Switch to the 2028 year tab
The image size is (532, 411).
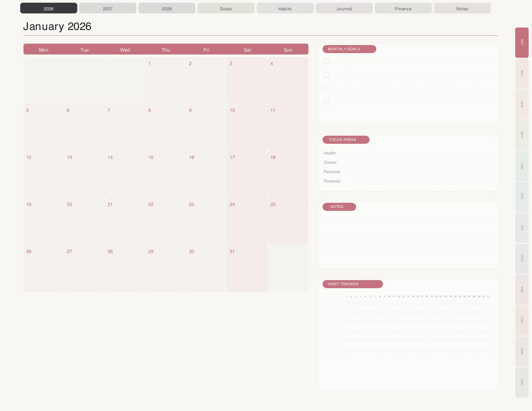[167, 8]
